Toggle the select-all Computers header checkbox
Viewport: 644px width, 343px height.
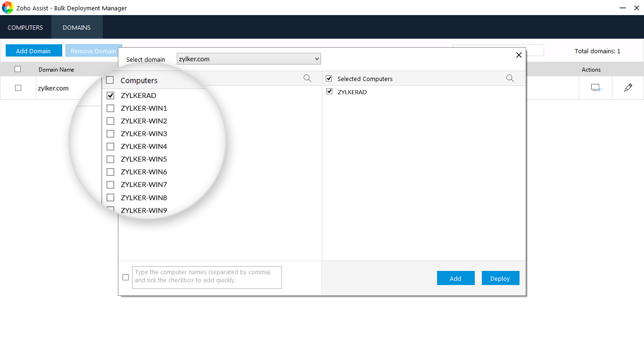tap(110, 80)
